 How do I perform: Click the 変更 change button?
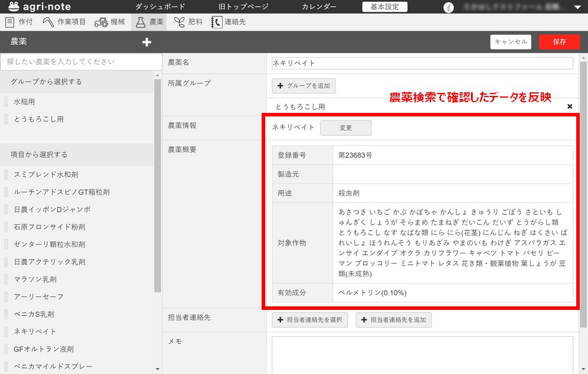coord(345,128)
